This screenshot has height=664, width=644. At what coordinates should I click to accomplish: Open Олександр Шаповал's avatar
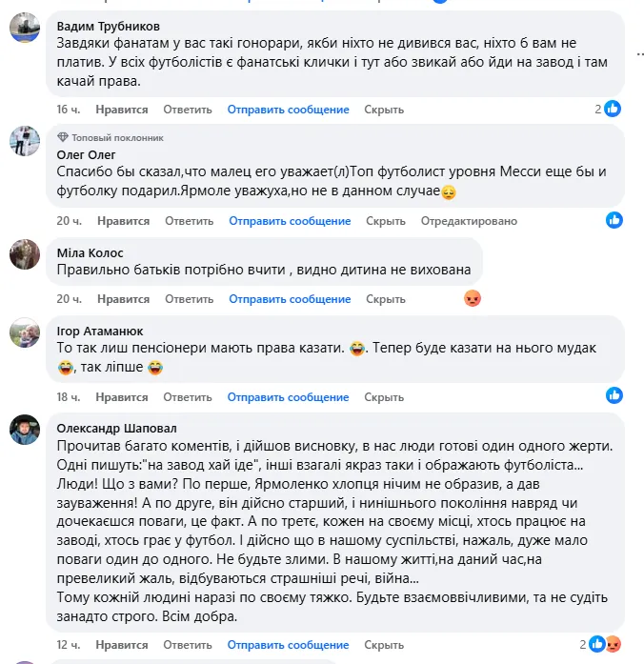25,429
